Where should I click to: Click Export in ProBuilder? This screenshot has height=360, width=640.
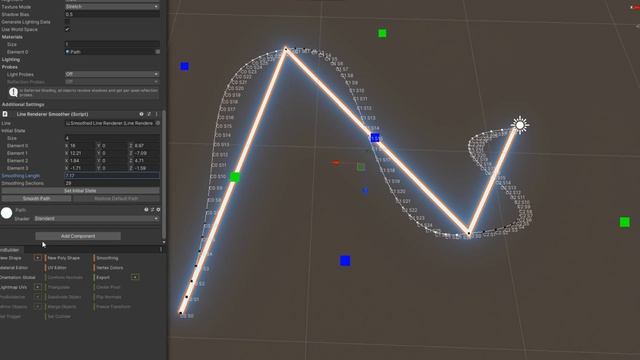pos(103,278)
